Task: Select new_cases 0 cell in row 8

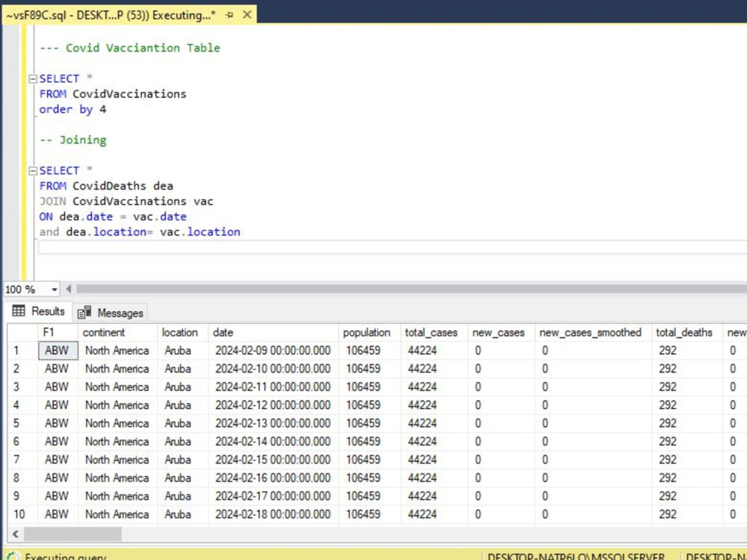Action: pos(501,478)
